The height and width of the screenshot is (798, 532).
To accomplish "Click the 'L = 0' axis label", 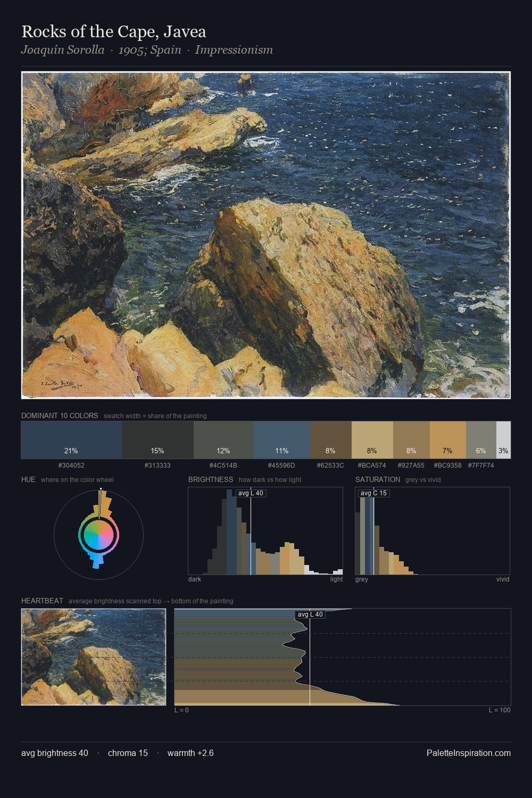I will [x=181, y=710].
